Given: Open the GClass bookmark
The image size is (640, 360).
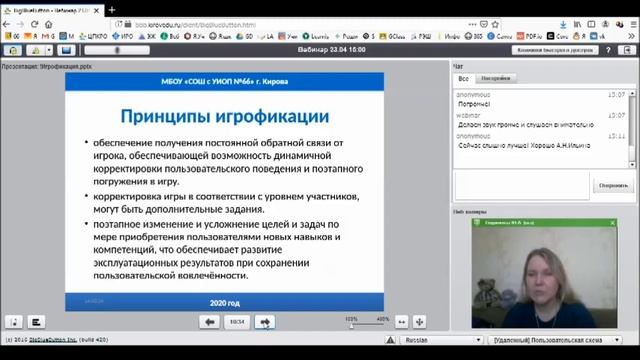Looking at the screenshot, I should 392,36.
